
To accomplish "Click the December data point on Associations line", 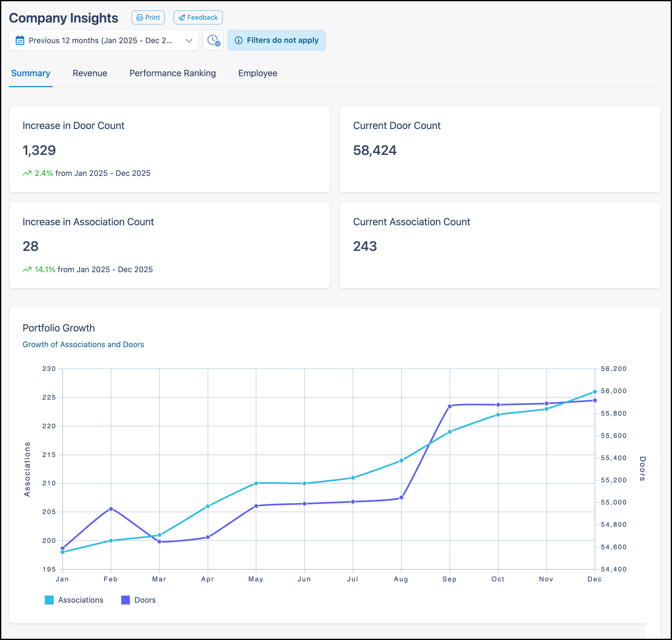I will [595, 392].
